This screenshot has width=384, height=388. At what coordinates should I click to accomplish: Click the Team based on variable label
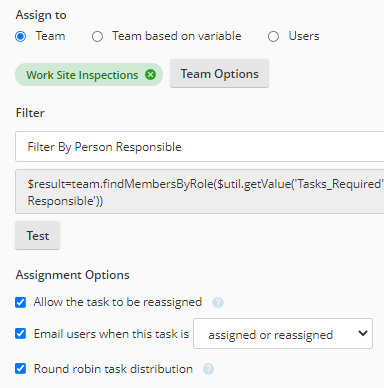coord(177,36)
